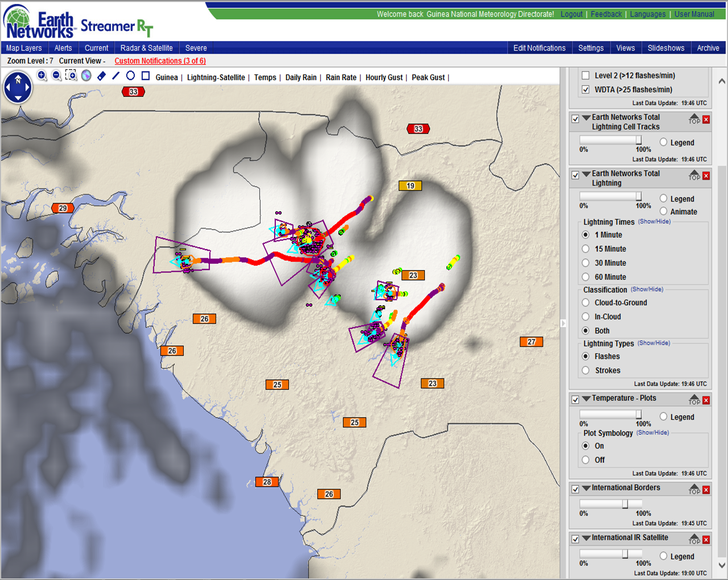Click the globe full-extent icon
Viewport: 728px width, 580px height.
[86, 75]
